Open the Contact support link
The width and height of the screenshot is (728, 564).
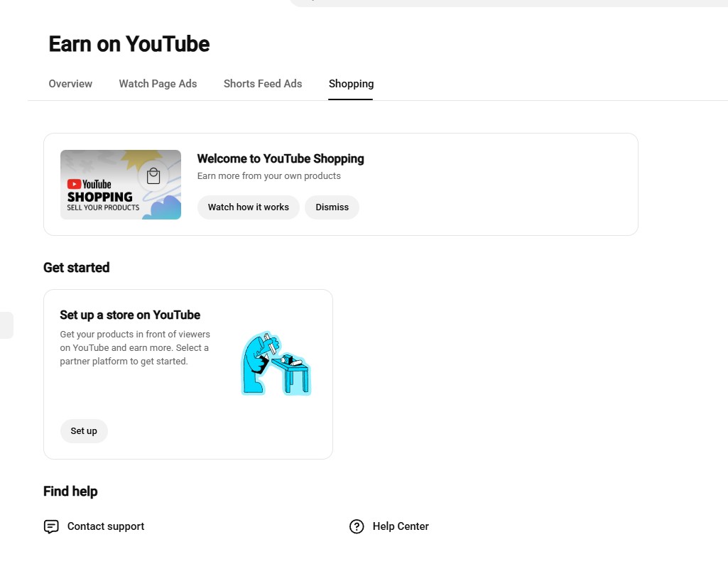tap(106, 526)
